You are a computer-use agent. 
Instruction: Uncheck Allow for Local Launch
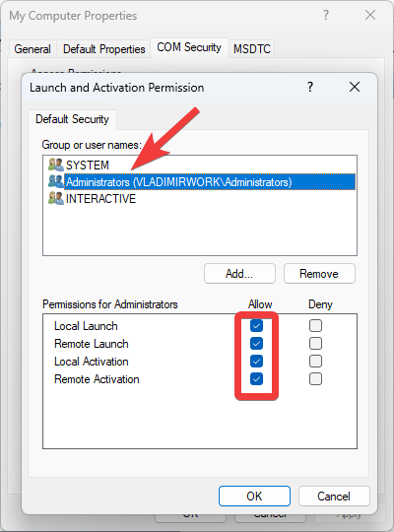pos(256,326)
